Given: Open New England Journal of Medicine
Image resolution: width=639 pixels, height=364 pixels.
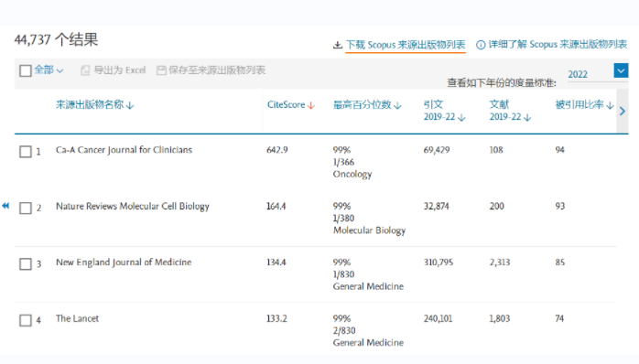Looking at the screenshot, I should [124, 262].
